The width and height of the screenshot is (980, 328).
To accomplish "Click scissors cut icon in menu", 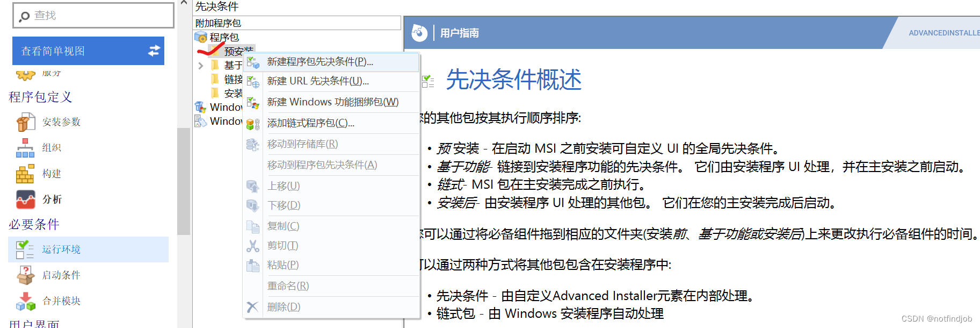I will click(x=253, y=246).
